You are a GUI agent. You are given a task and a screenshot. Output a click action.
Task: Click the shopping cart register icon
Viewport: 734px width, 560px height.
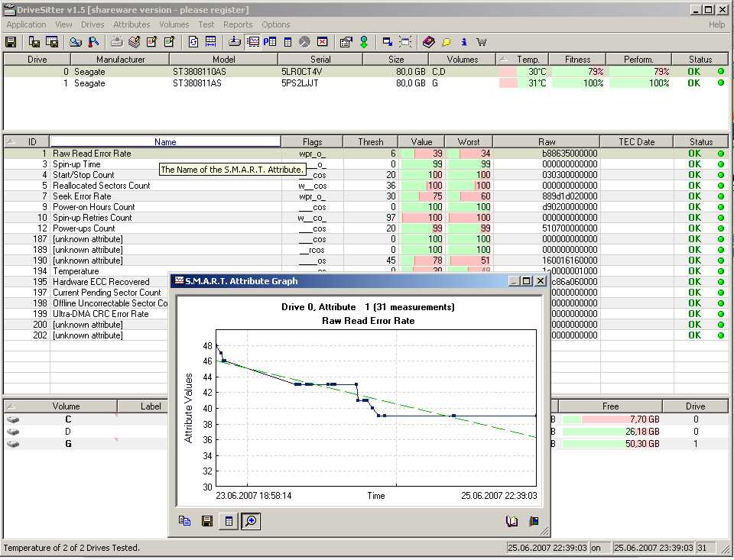point(481,42)
